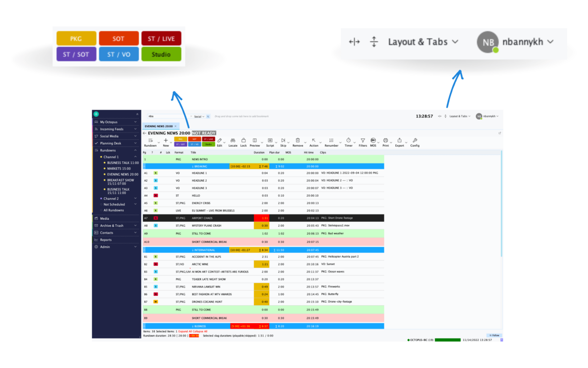The width and height of the screenshot is (588, 368).
Task: Open the Timer tool icon
Action: [x=348, y=141]
